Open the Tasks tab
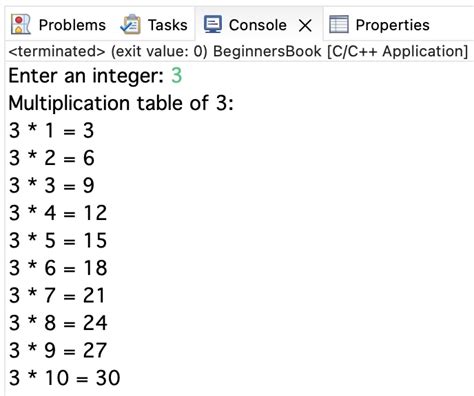This screenshot has width=474, height=396. pyautogui.click(x=167, y=25)
